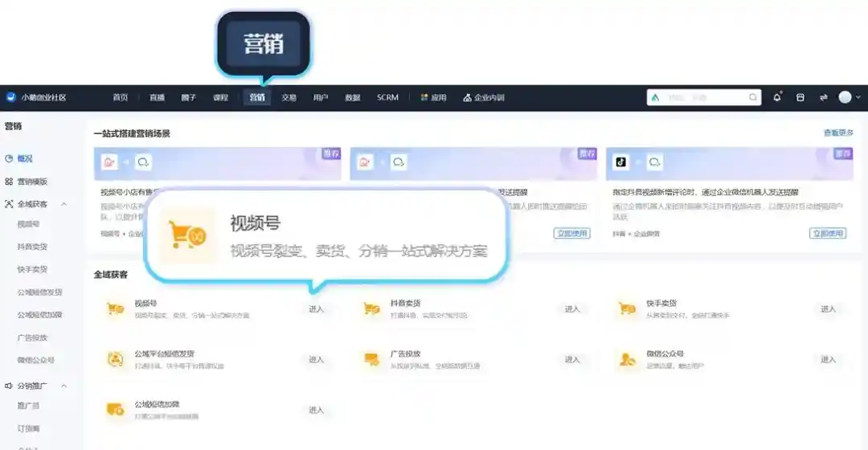
Task: Open the 首页 nav tab
Action: (x=120, y=97)
